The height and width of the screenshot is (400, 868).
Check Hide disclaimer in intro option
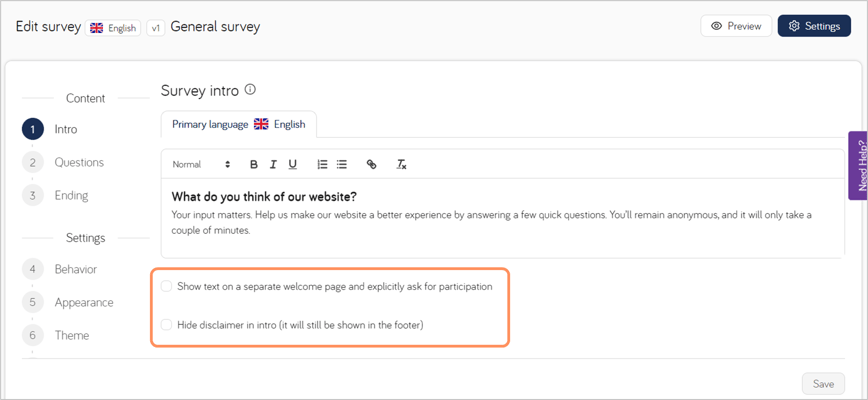[x=166, y=325]
